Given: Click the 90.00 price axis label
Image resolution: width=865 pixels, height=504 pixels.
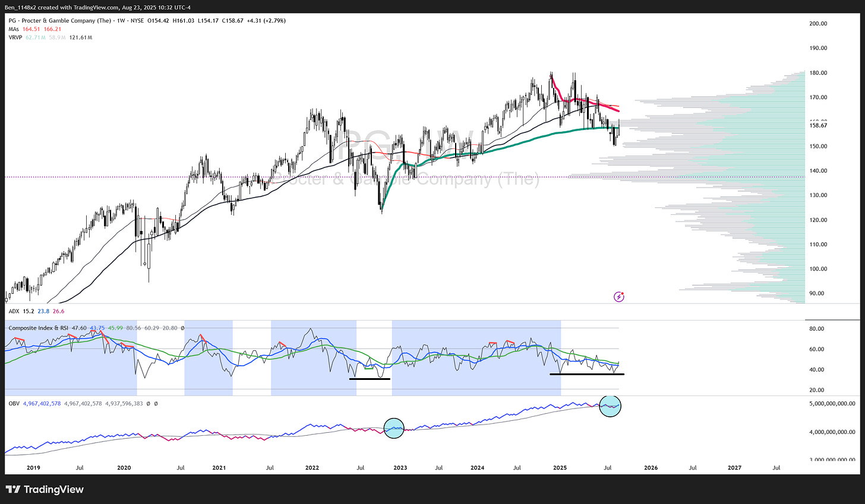Looking at the screenshot, I should pyautogui.click(x=817, y=293).
